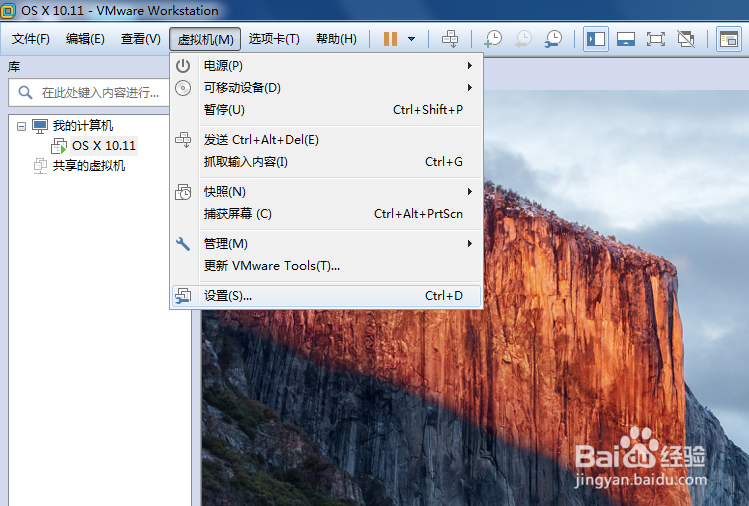Click the console view icon in the toolbar
Image resolution: width=749 pixels, height=506 pixels.
tap(728, 39)
